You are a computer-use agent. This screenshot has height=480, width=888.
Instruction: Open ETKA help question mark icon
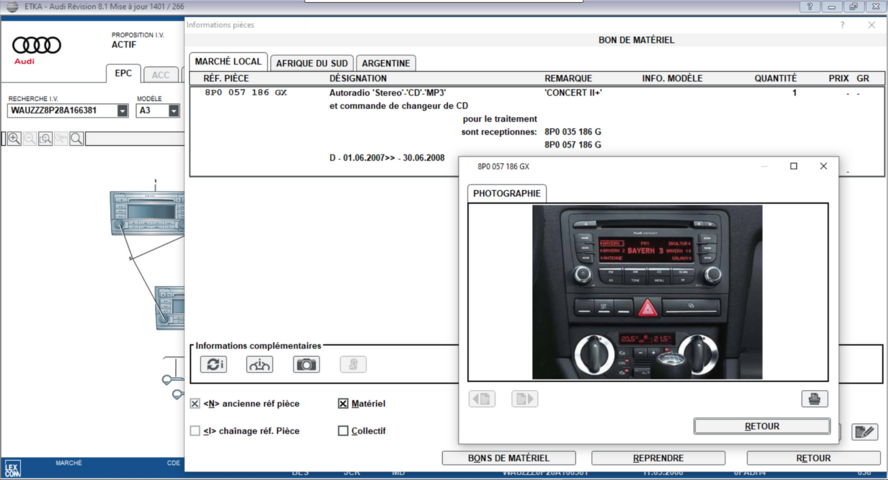point(810,7)
